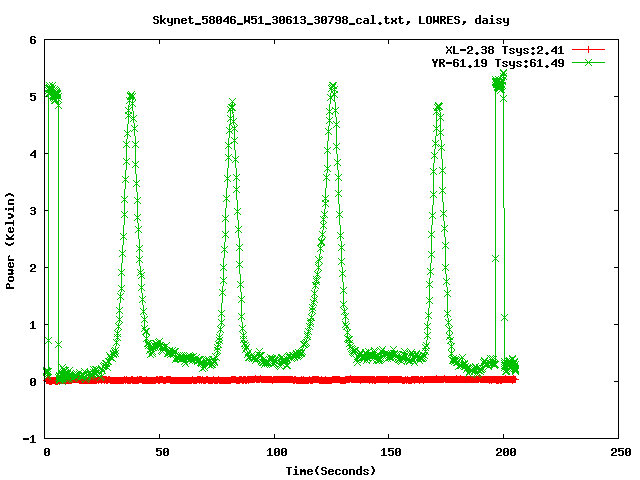Click the top of the second green peak
Viewport: 640px width, 480px height.
click(232, 103)
